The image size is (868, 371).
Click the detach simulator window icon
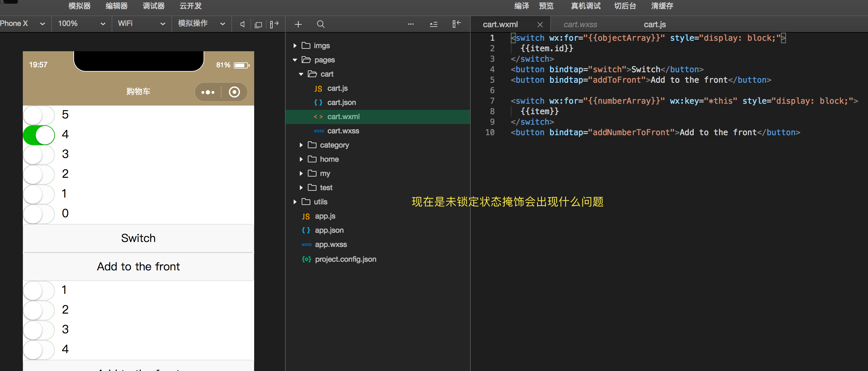click(258, 24)
